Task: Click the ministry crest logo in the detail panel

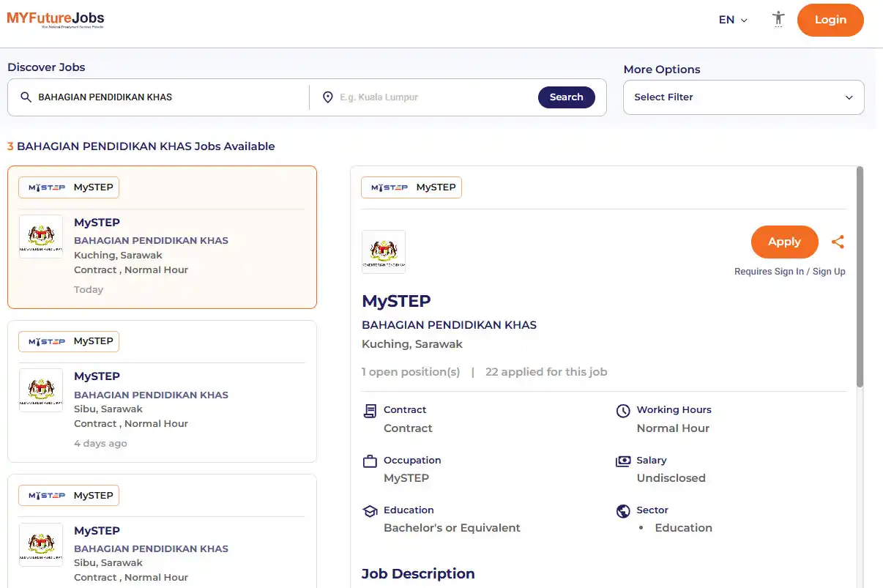Action: pyautogui.click(x=384, y=252)
